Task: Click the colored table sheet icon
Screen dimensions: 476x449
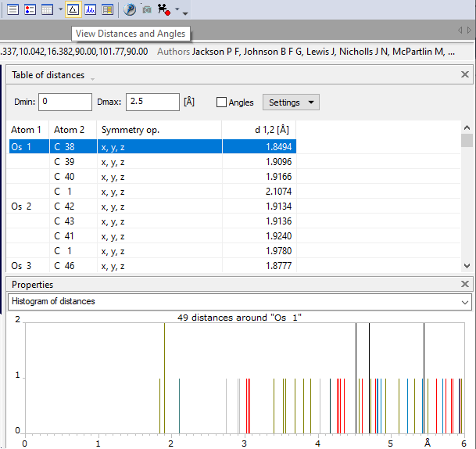Action: point(107,10)
